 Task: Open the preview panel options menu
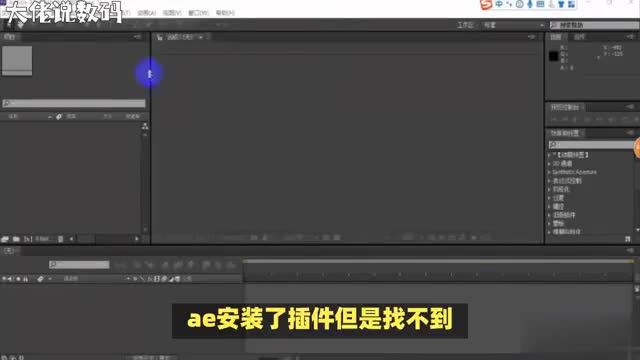pyautogui.click(x=630, y=107)
